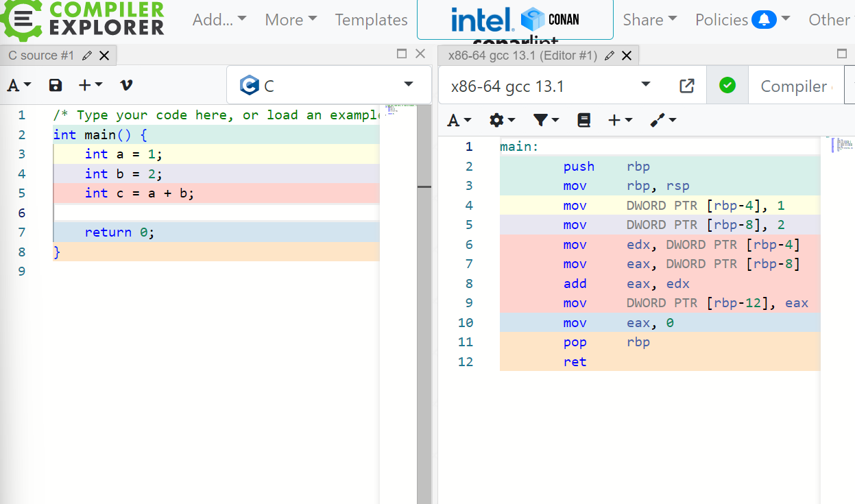Open the source editor add-new plus menu
This screenshot has width=855, height=504.
tap(90, 85)
